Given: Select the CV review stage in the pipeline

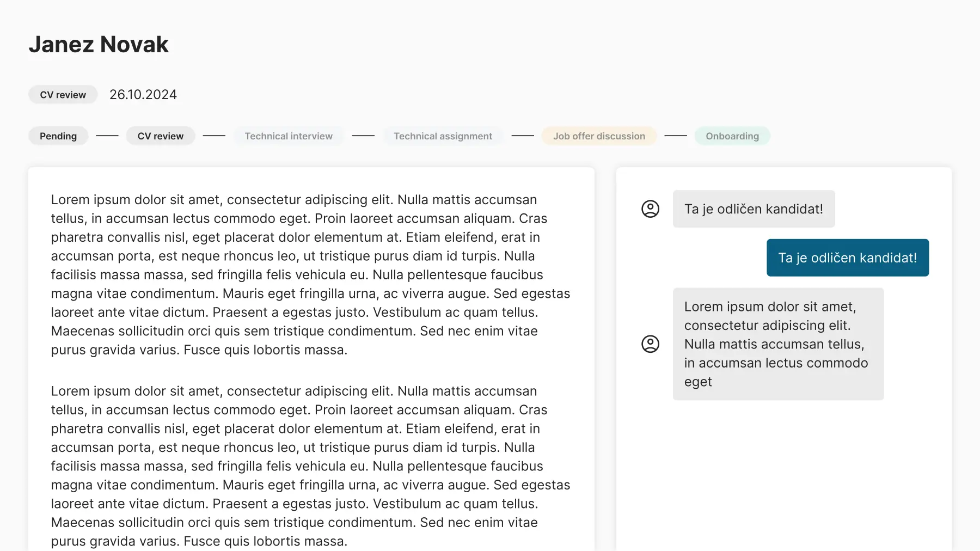Looking at the screenshot, I should (161, 136).
